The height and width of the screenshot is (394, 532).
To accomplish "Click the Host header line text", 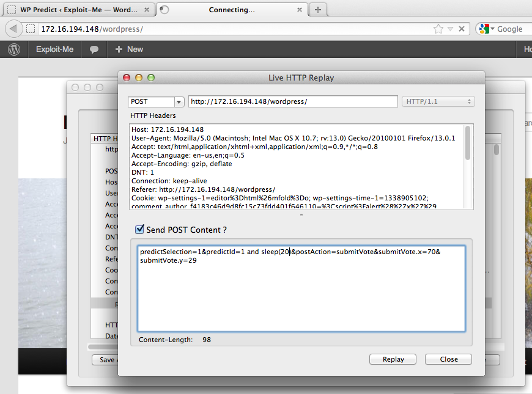I will pos(168,130).
